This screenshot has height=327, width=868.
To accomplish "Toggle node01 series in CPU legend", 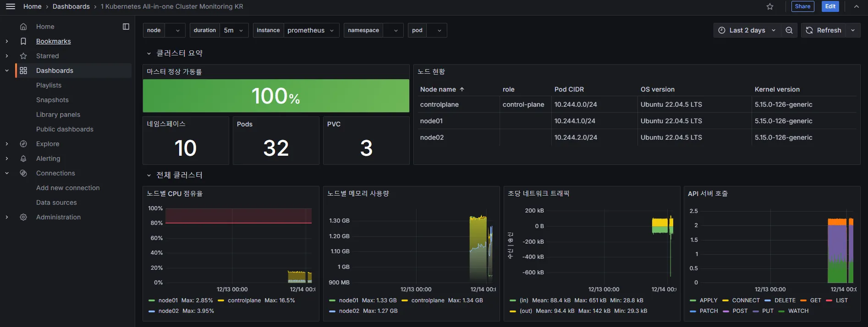I will click(168, 300).
